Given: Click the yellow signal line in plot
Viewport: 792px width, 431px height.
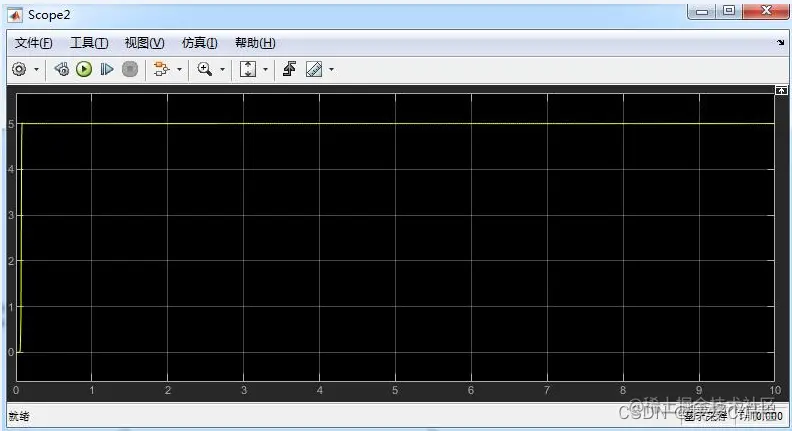Looking at the screenshot, I should click(395, 123).
